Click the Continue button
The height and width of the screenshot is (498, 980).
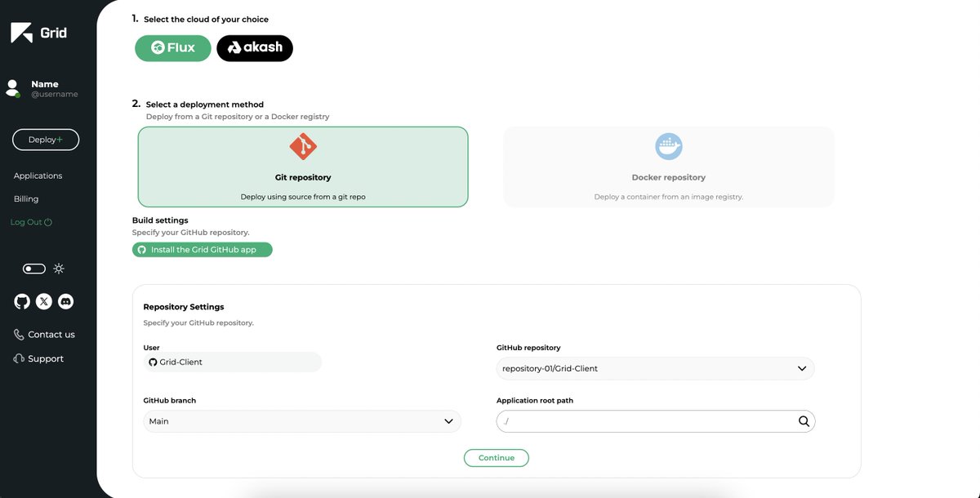pos(497,458)
